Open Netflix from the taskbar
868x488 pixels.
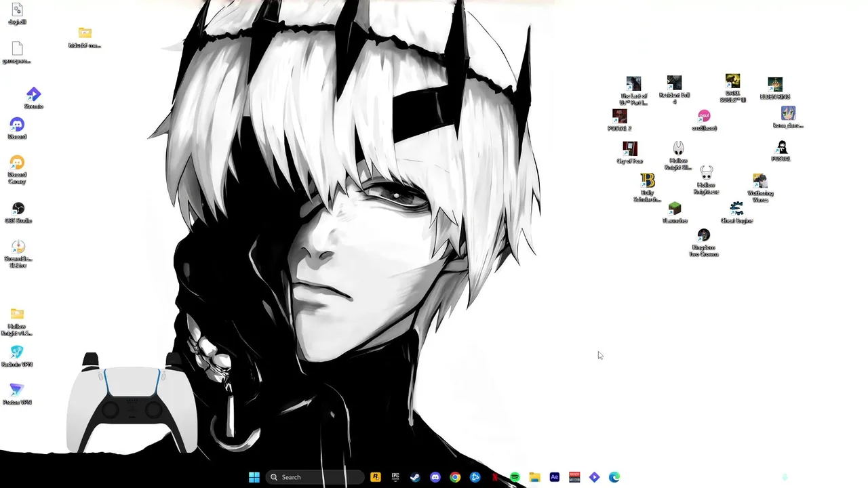[x=495, y=477]
